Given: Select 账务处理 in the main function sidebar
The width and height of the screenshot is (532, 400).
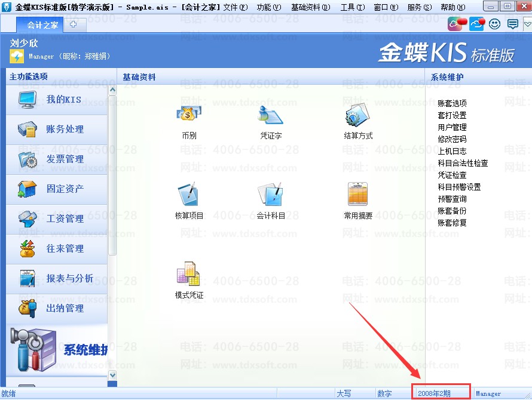Looking at the screenshot, I should [57, 129].
